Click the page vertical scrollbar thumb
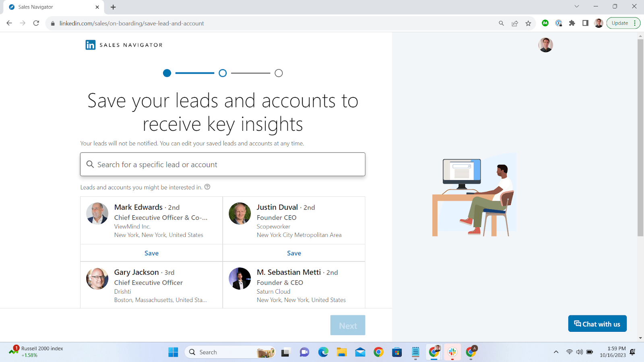Image resolution: width=644 pixels, height=362 pixels. pos(640,138)
